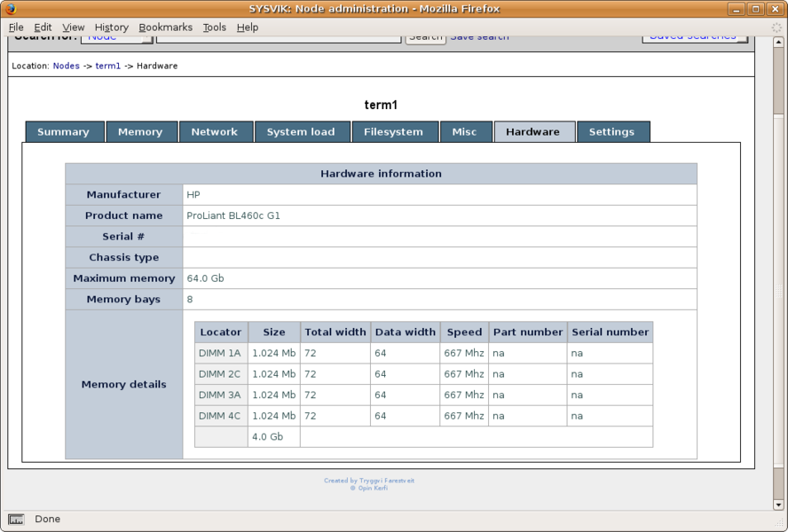Viewport: 788px width, 532px height.
Task: Follow the term1 breadcrumb link
Action: click(108, 66)
